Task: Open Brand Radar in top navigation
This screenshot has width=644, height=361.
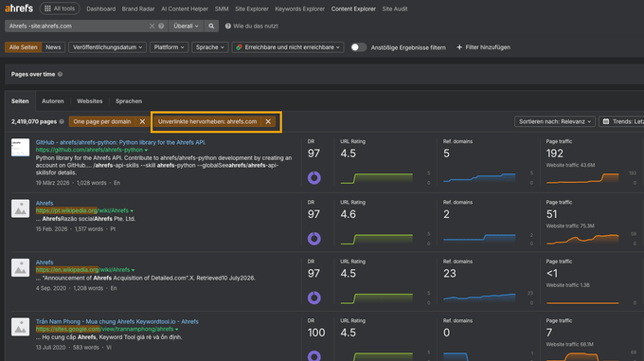Action: pyautogui.click(x=138, y=9)
